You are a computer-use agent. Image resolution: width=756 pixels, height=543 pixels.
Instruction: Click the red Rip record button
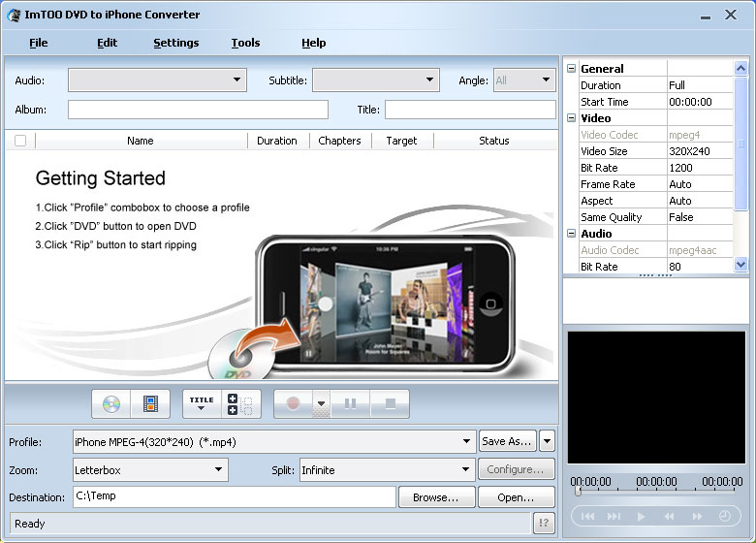293,404
